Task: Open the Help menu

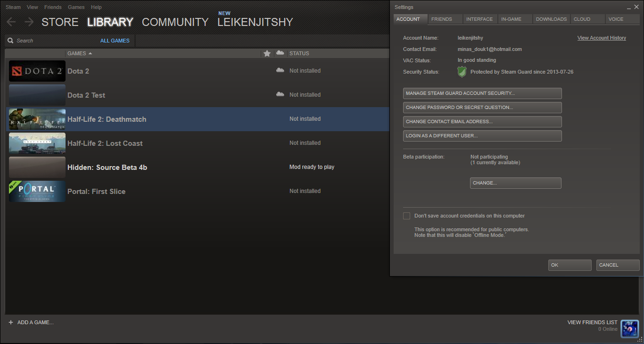Action: pyautogui.click(x=96, y=7)
